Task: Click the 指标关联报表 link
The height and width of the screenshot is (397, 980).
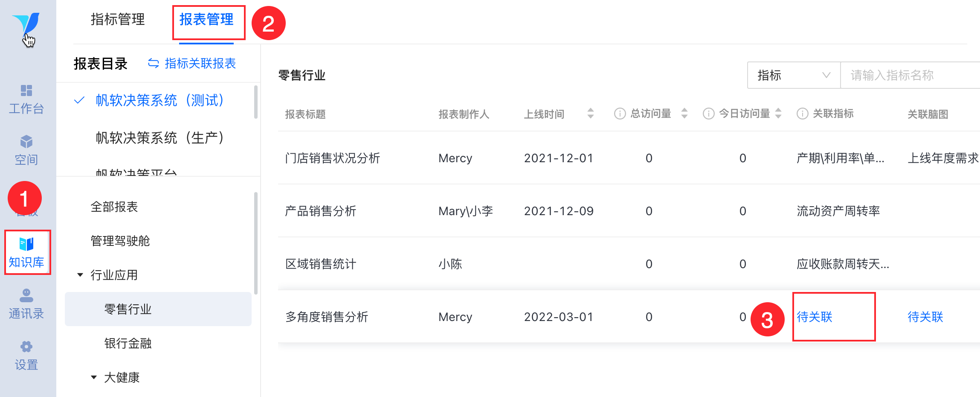Action: tap(192, 64)
